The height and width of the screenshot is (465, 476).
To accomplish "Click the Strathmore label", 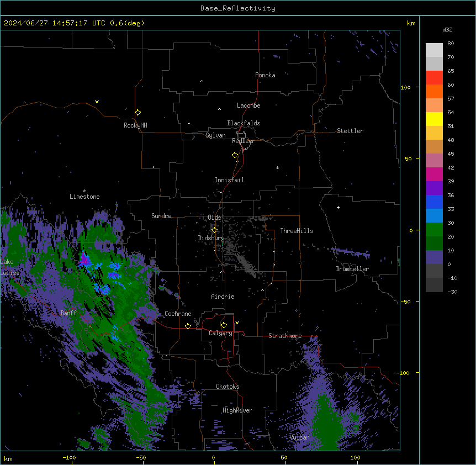I will [285, 336].
